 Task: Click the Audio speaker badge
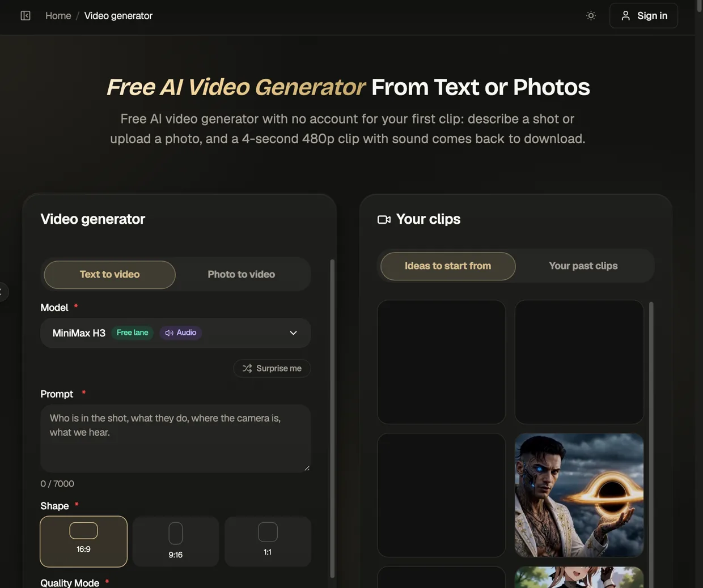pyautogui.click(x=181, y=333)
